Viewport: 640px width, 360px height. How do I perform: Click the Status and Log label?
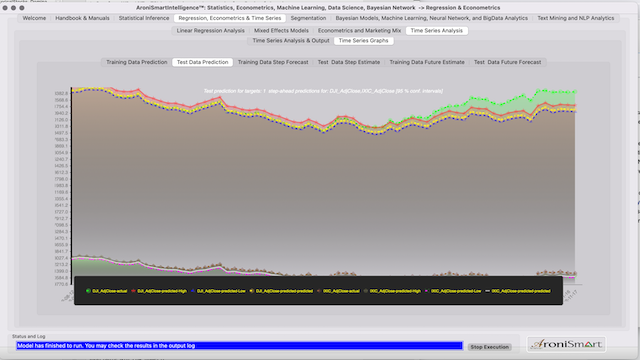(x=29, y=336)
